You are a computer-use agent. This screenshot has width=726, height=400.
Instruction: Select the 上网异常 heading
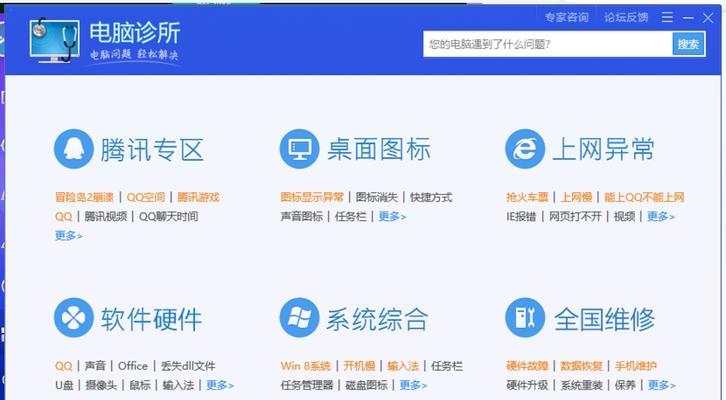(x=603, y=150)
